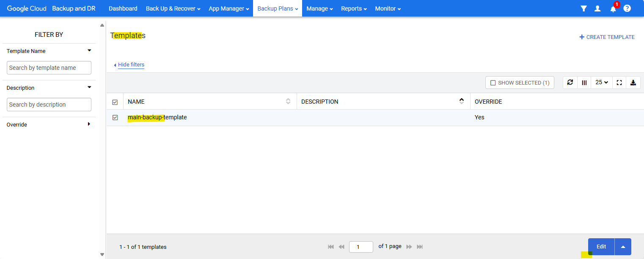Click the Create Template button
The width and height of the screenshot is (644, 259).
[x=607, y=37]
